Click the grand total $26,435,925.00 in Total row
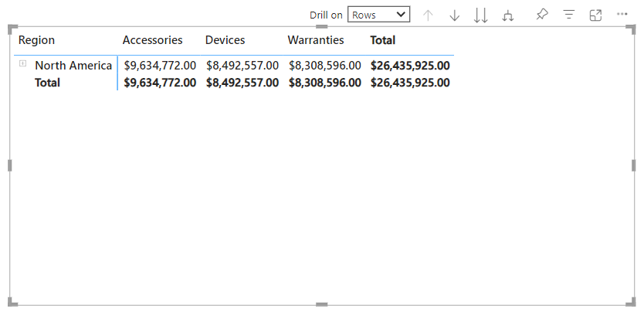The width and height of the screenshot is (644, 312). pyautogui.click(x=410, y=83)
